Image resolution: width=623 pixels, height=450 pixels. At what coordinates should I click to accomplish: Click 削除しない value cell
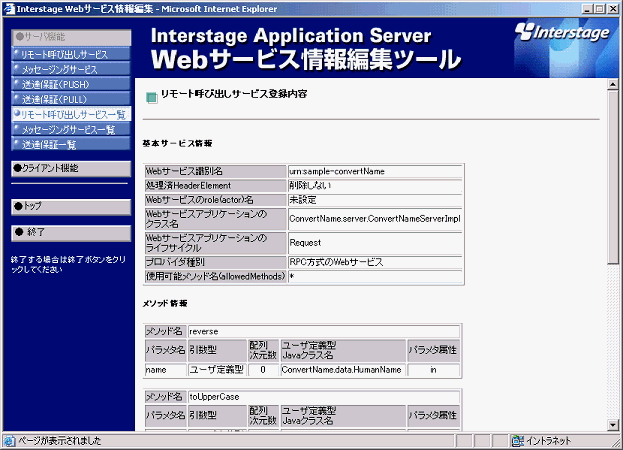tap(375, 185)
